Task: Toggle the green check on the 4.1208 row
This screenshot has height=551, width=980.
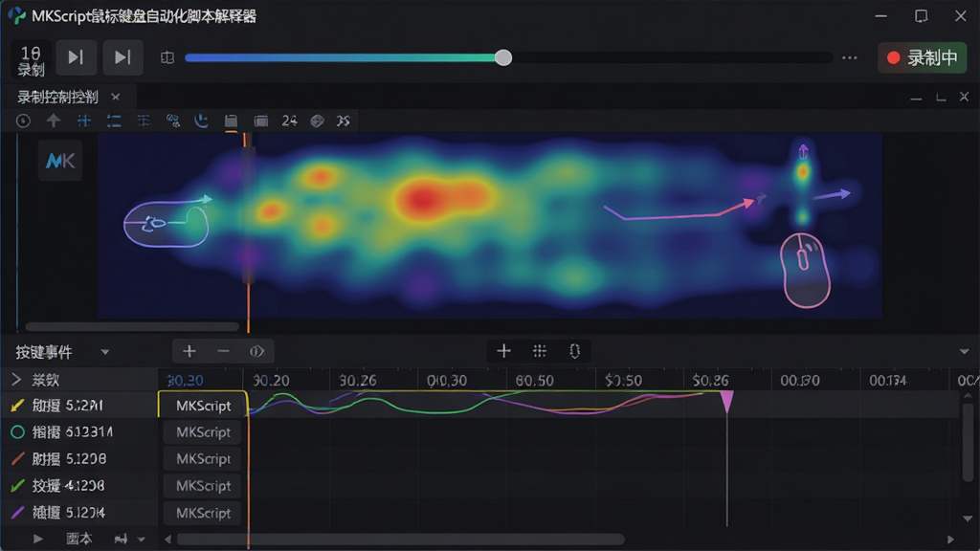Action: coord(17,485)
